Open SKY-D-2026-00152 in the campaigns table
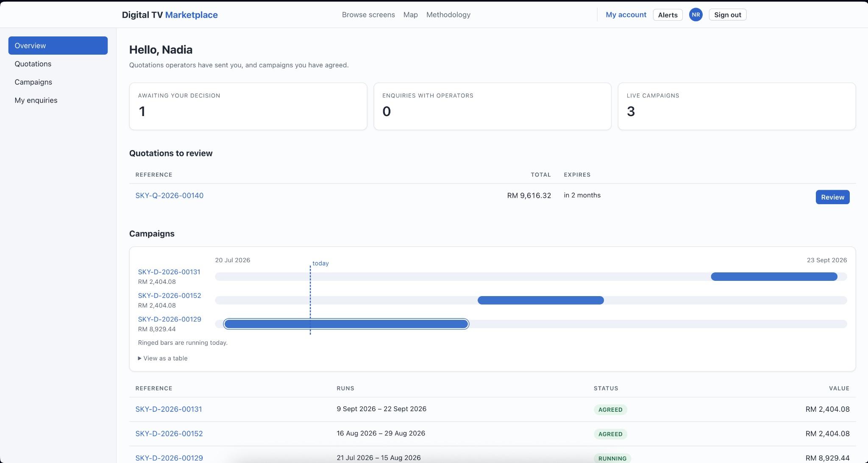This screenshot has height=463, width=868. pos(169,434)
